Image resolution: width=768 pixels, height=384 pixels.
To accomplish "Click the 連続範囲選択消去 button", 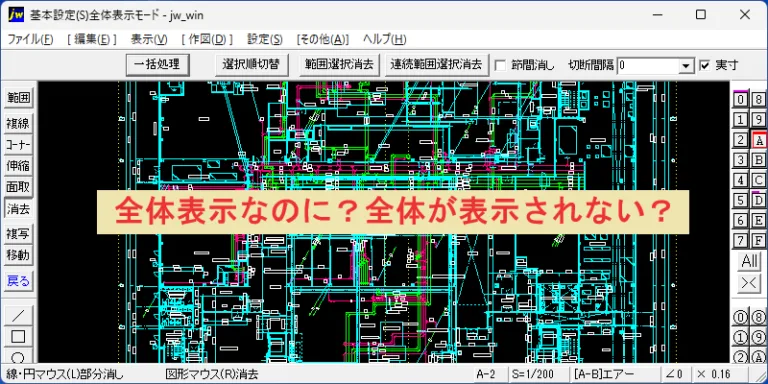I will pyautogui.click(x=436, y=65).
